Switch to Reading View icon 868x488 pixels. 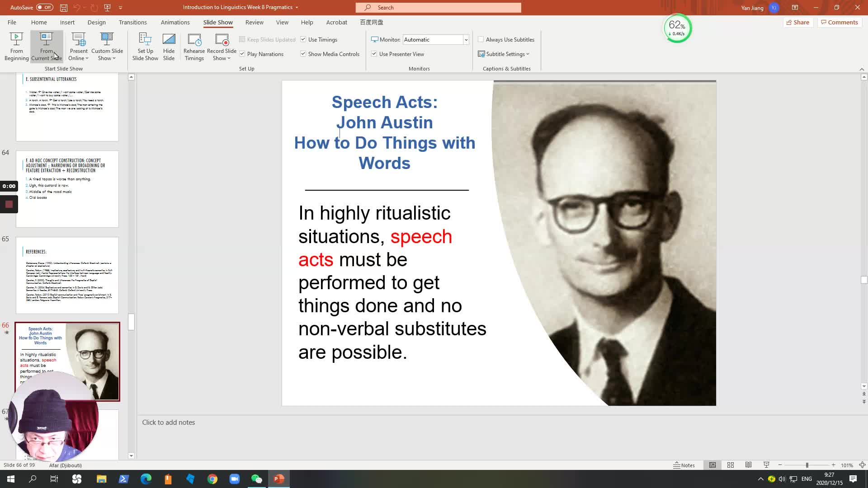pos(749,465)
